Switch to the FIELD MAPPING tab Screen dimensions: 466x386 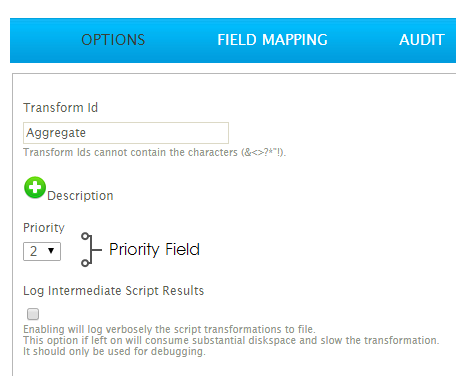pos(272,40)
